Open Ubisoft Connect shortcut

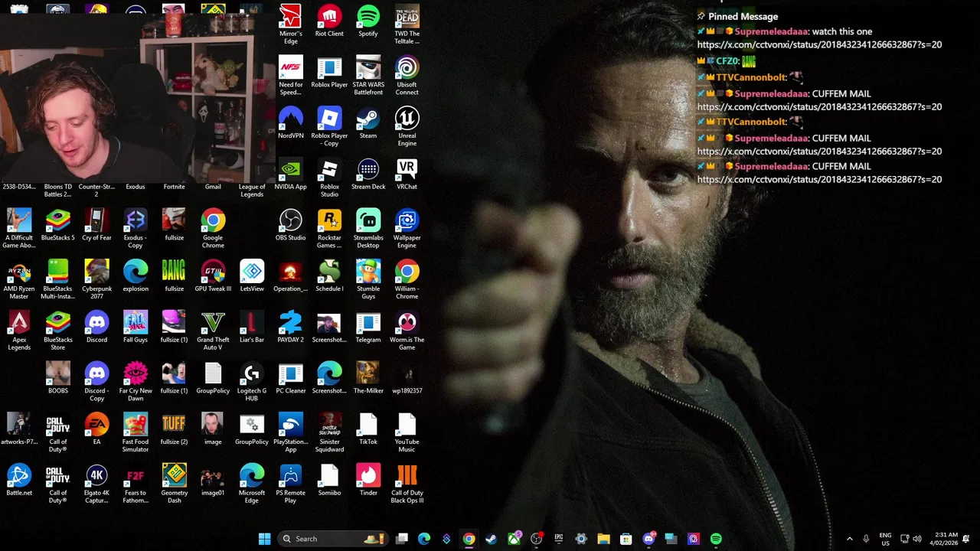(x=407, y=75)
